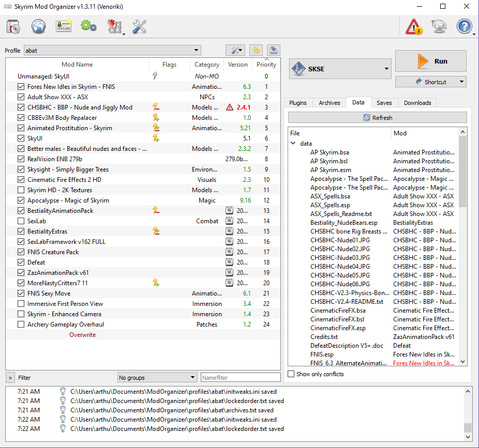Image resolution: width=479 pixels, height=448 pixels.
Task: Open the Saves tab
Action: point(384,103)
